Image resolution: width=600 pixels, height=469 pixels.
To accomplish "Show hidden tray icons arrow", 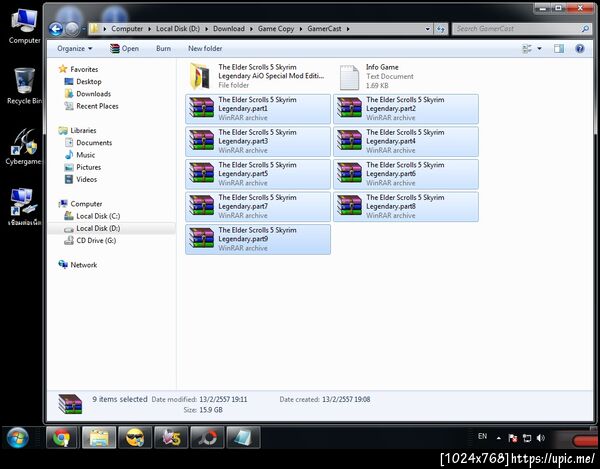I will (498, 438).
